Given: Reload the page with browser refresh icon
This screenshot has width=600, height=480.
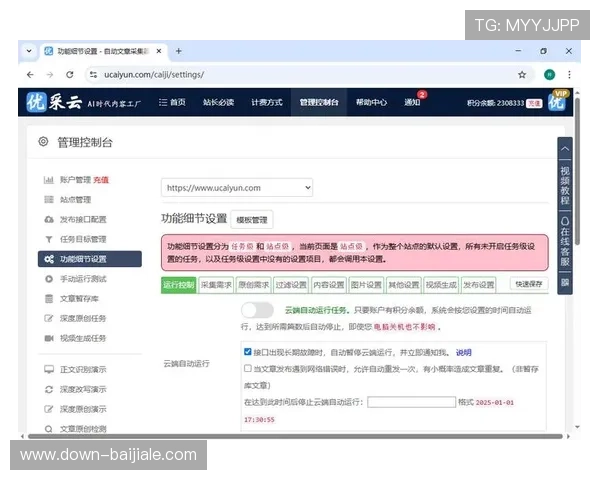Looking at the screenshot, I should click(70, 75).
